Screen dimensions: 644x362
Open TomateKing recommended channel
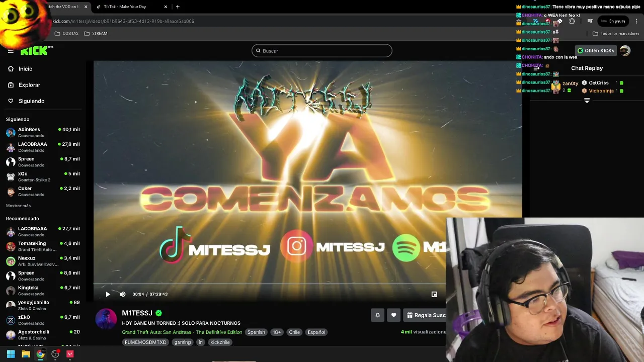pyautogui.click(x=43, y=246)
